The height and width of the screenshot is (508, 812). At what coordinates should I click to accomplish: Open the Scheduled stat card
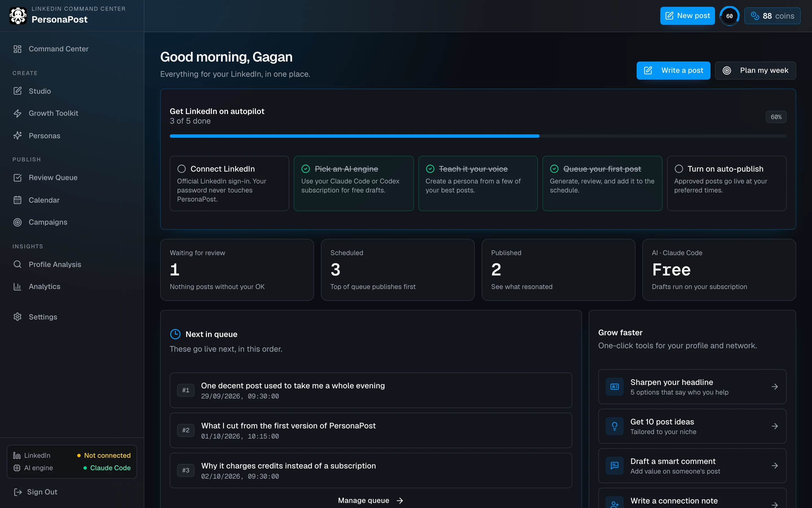pos(398,270)
